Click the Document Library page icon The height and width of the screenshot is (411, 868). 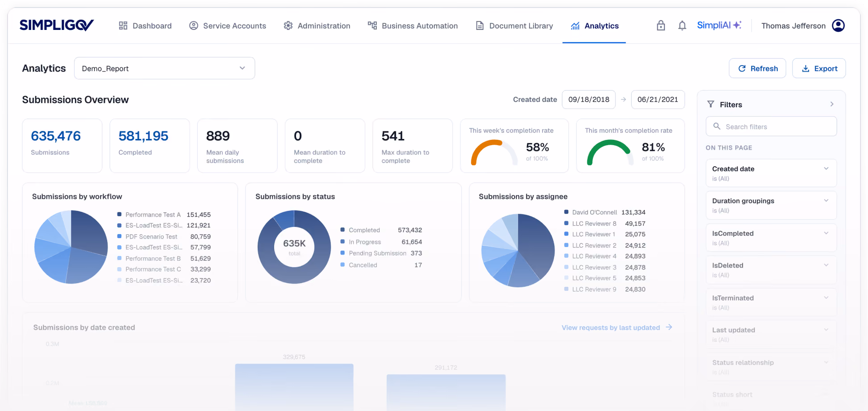click(480, 25)
